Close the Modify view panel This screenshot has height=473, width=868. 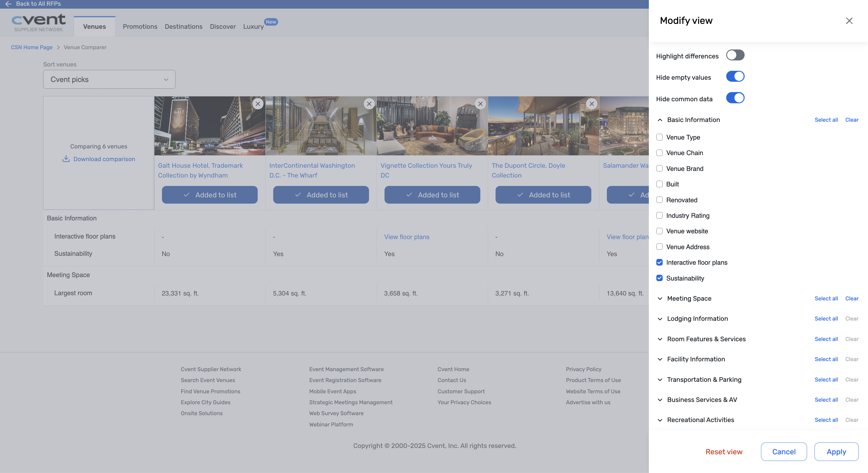pos(849,21)
